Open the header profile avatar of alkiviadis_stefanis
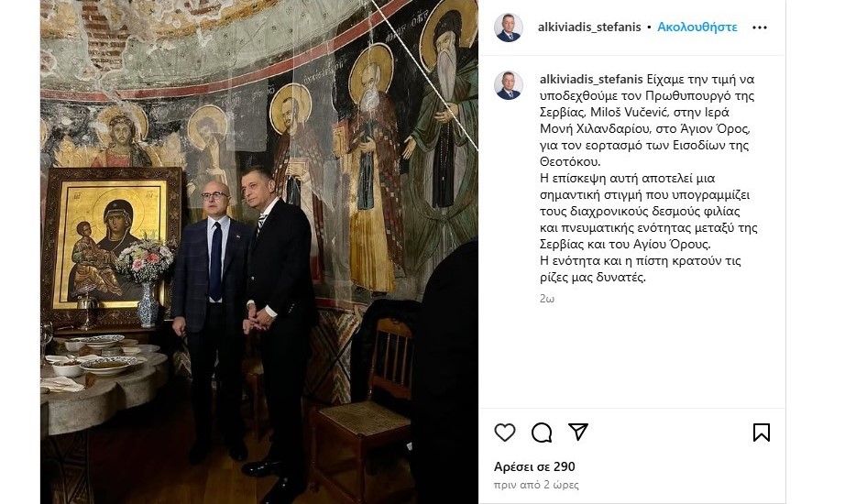856x504 pixels. pyautogui.click(x=509, y=27)
